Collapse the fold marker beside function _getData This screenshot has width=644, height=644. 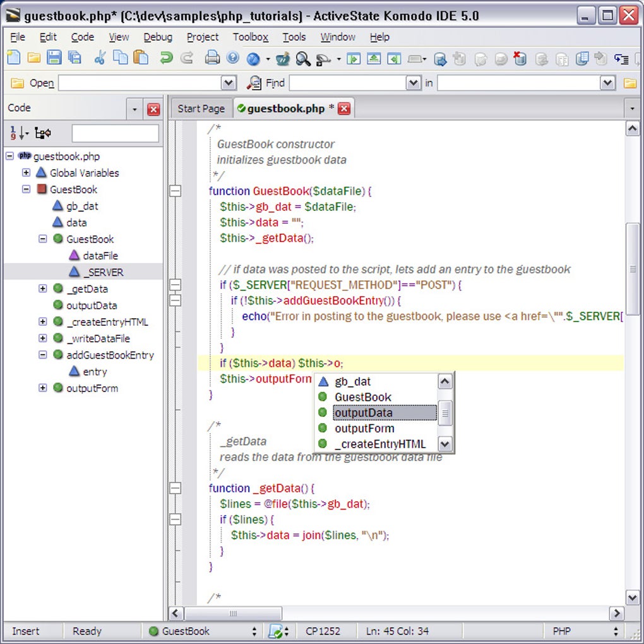[175, 489]
